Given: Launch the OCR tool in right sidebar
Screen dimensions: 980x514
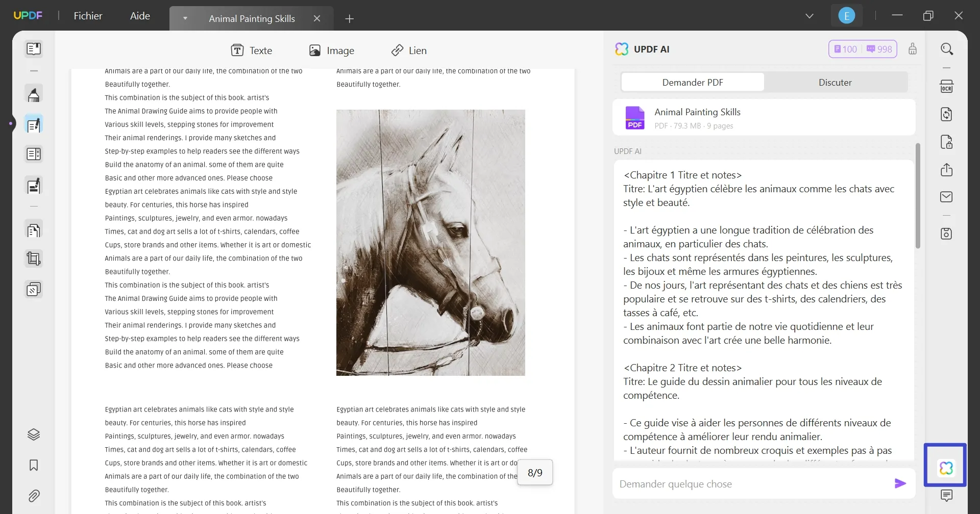Looking at the screenshot, I should pos(947,86).
